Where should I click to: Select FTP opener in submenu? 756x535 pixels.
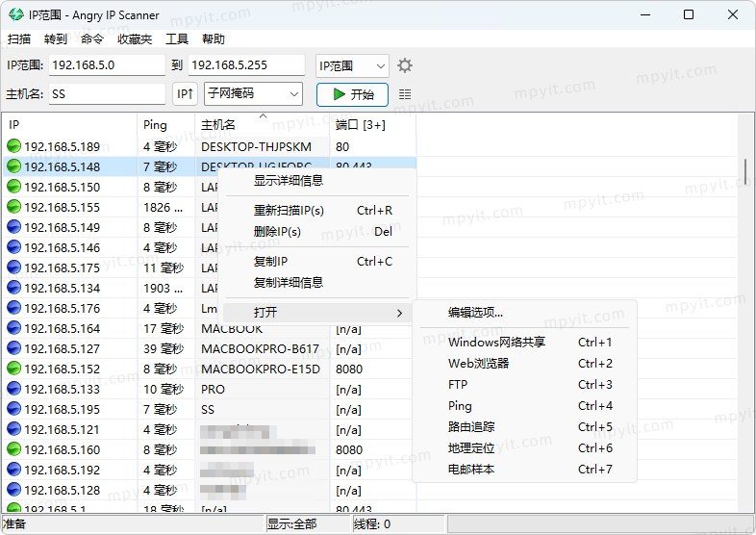pyautogui.click(x=524, y=385)
